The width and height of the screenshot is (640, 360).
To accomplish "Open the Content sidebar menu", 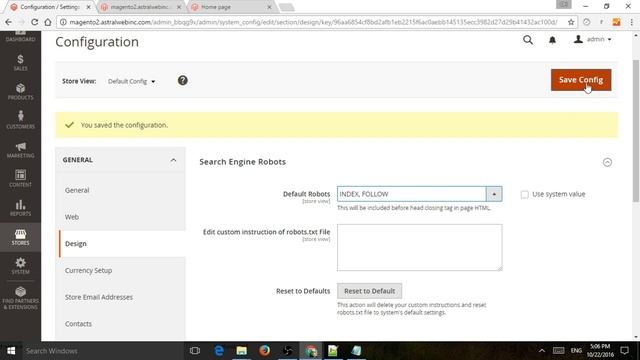I will click(x=20, y=179).
